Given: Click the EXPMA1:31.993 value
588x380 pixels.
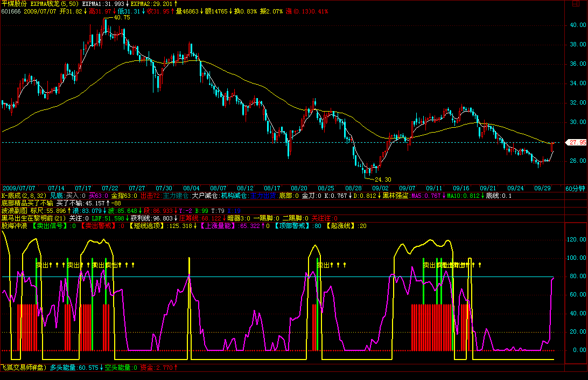Looking at the screenshot, I should [103, 4].
